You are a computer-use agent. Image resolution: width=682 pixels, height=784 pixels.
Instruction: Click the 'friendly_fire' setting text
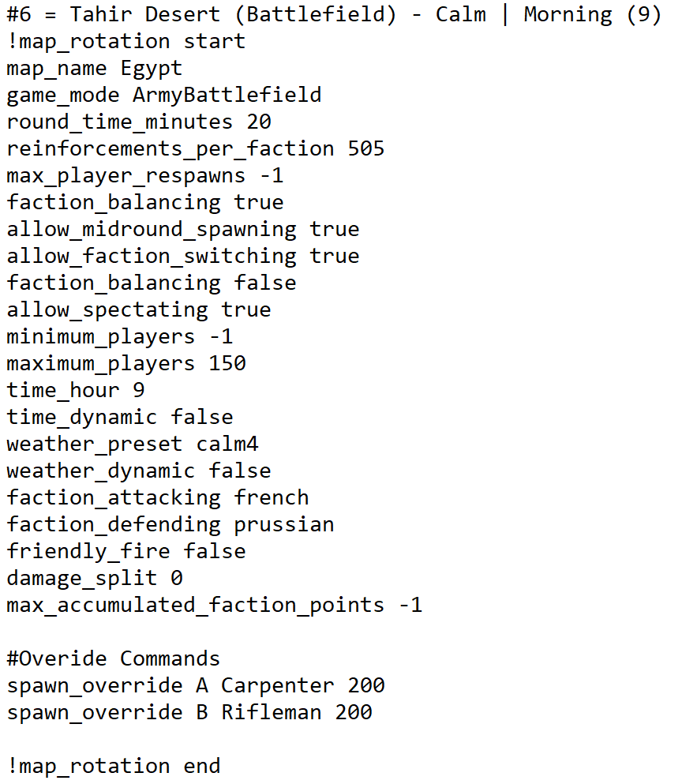coord(88,551)
